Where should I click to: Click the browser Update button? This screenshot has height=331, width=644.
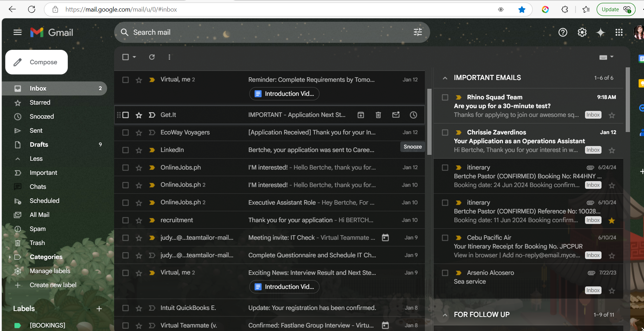616,9
